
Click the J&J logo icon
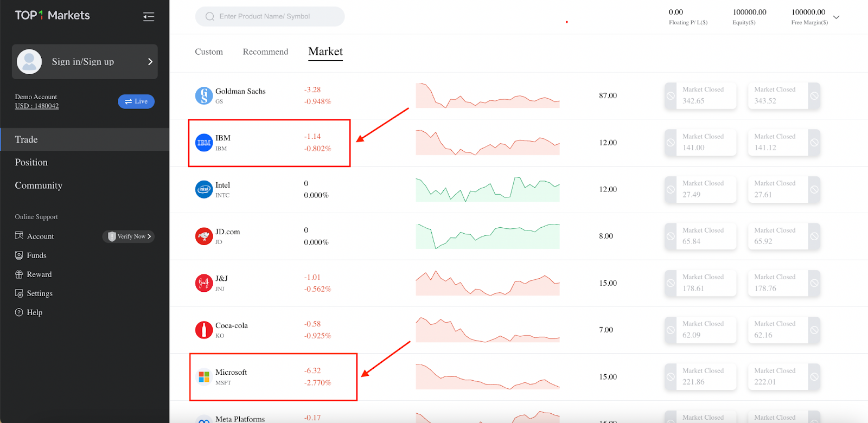204,283
